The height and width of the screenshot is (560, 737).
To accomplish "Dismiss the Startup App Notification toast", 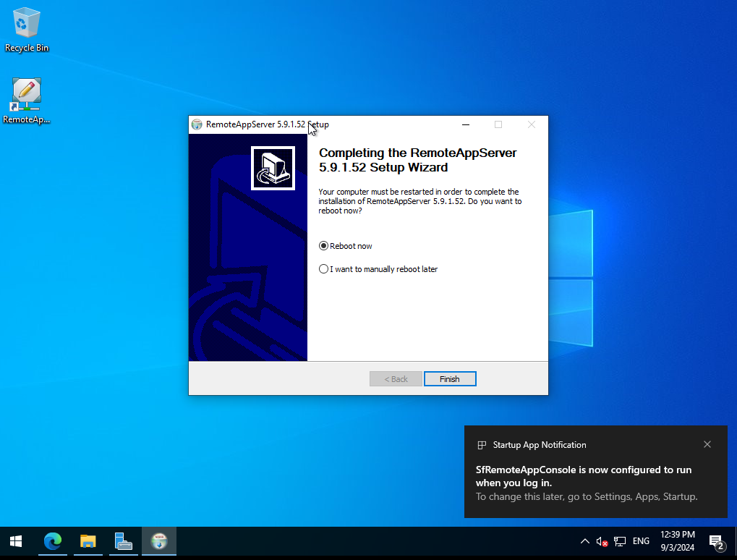I will (707, 444).
